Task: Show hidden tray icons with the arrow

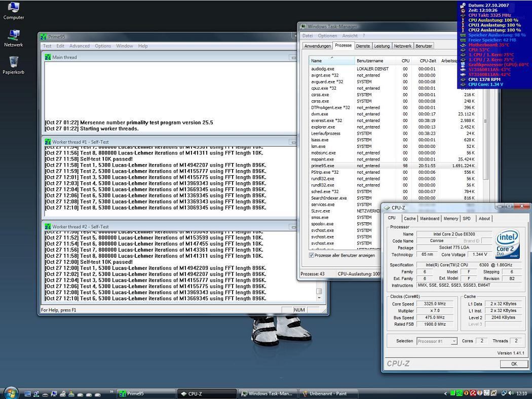Action: [x=445, y=393]
